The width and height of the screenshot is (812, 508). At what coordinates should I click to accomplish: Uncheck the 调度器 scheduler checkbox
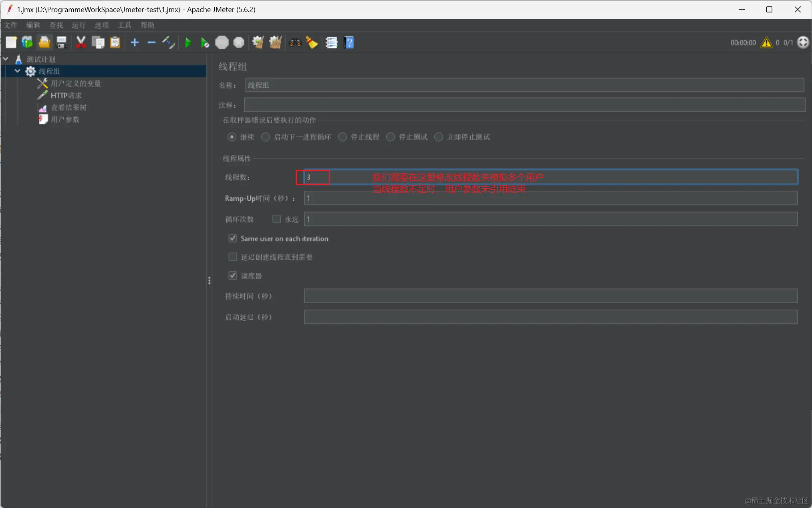pos(233,276)
